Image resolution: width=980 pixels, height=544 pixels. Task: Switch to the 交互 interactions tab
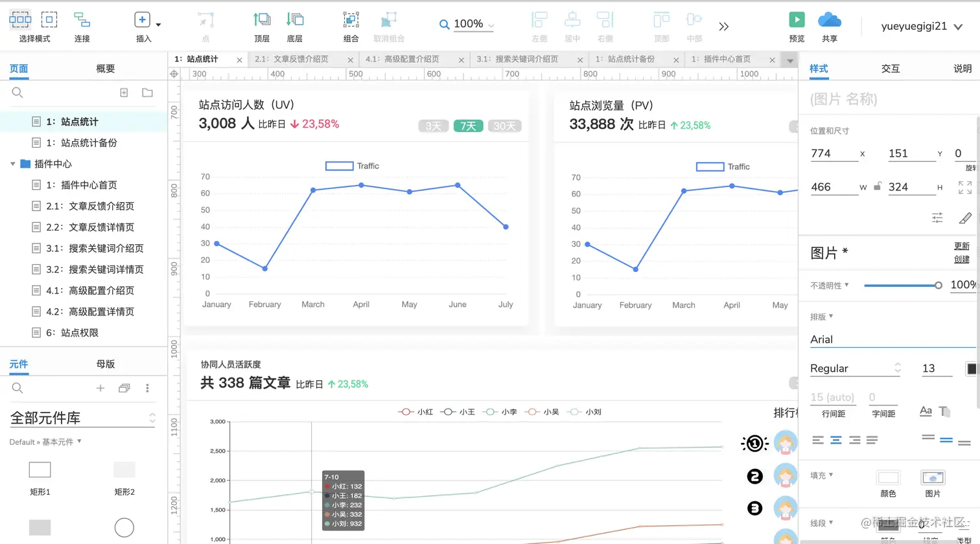pos(891,68)
